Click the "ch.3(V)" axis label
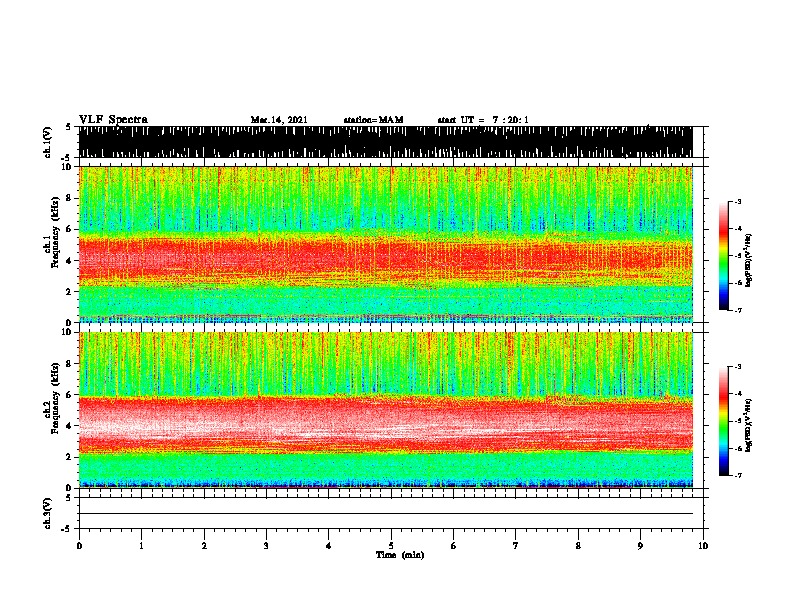Viewport: 792px width, 612px height. click(x=48, y=513)
